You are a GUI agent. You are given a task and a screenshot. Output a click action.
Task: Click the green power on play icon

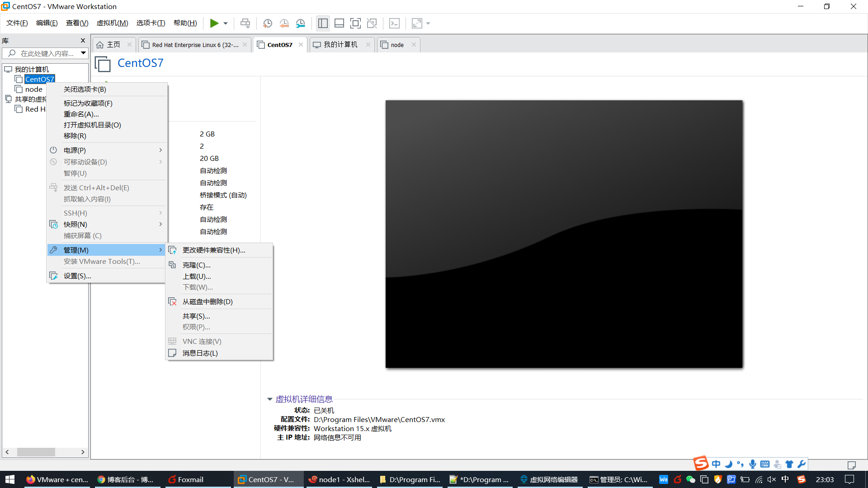tap(214, 23)
